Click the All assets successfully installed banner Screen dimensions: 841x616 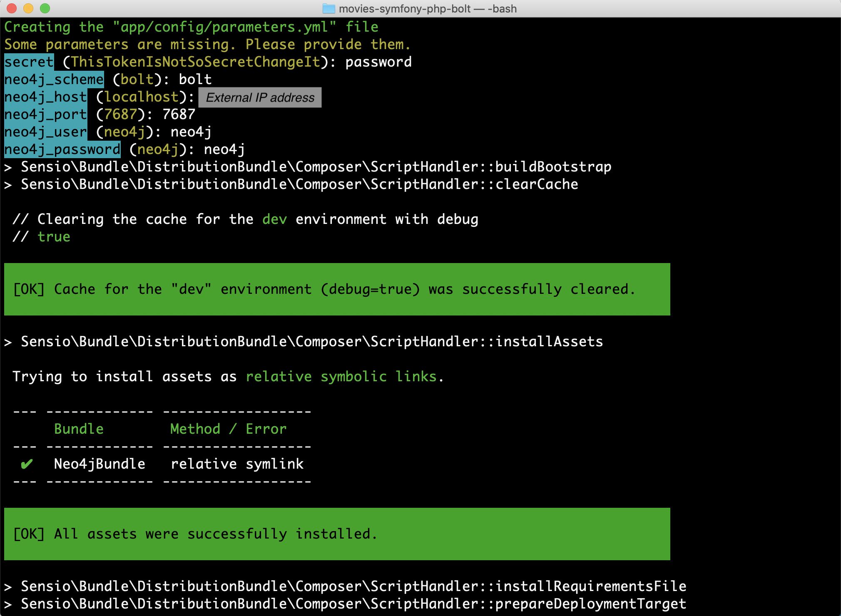[x=336, y=534]
